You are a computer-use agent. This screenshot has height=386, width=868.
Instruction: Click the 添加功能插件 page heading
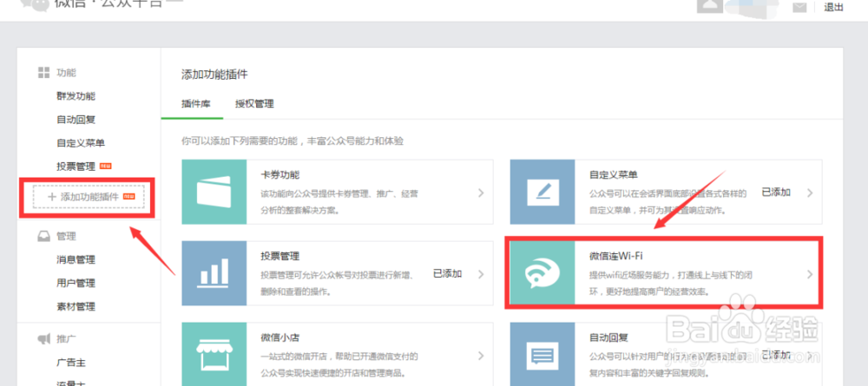(214, 75)
